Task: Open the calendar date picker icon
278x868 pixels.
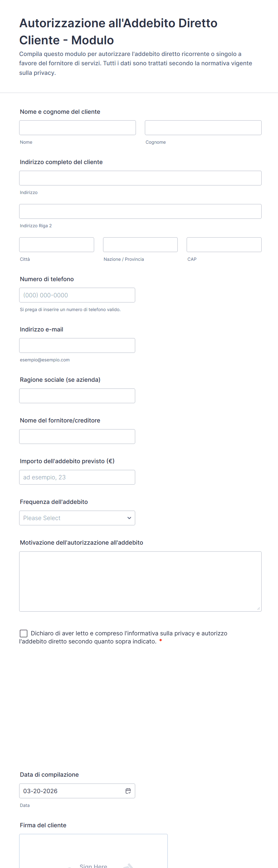Action: [x=128, y=791]
